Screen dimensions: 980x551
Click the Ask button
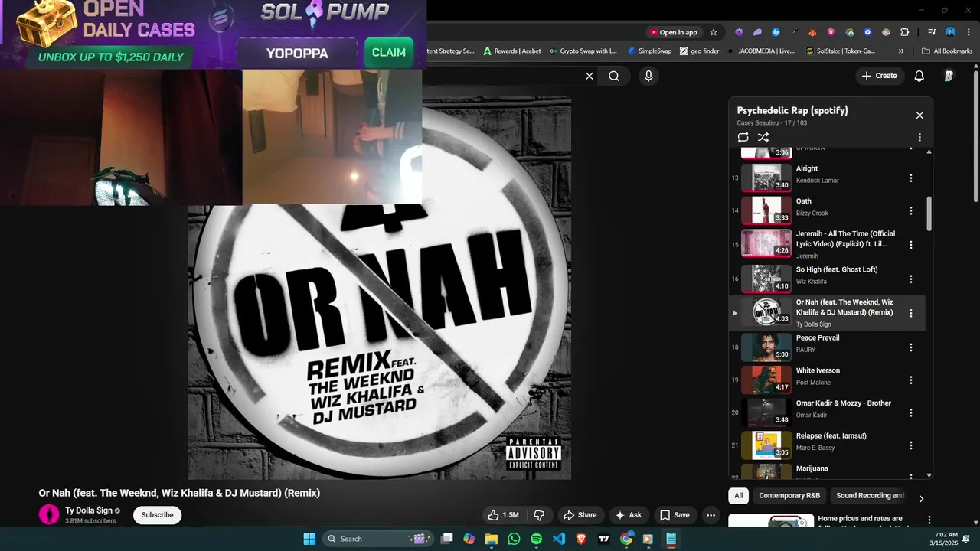coord(628,515)
